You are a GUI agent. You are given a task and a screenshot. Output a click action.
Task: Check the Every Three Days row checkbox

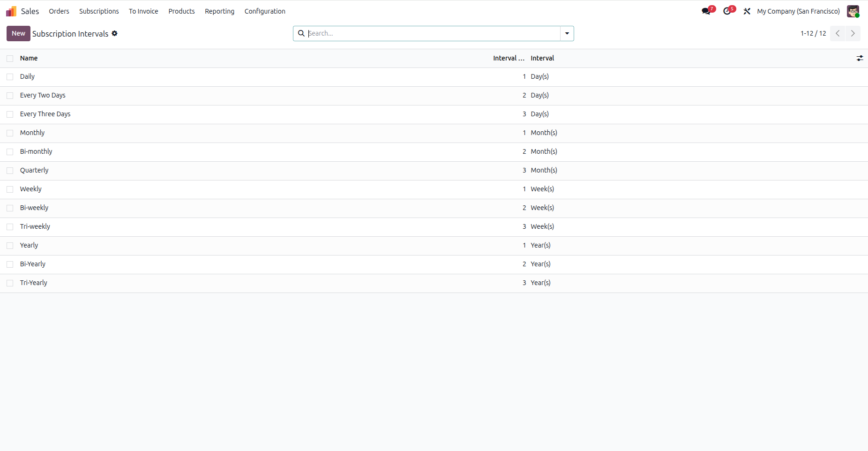pos(10,114)
